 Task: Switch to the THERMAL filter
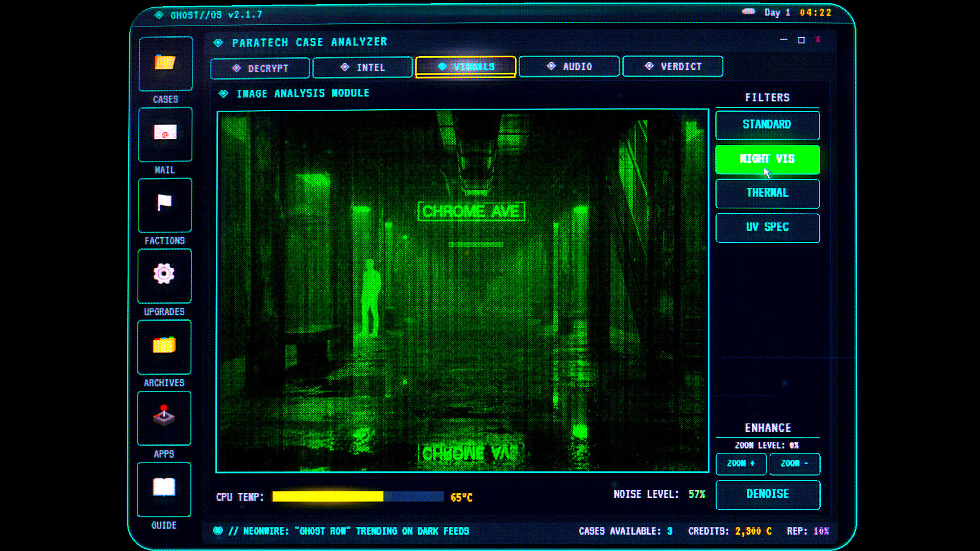[x=767, y=193]
